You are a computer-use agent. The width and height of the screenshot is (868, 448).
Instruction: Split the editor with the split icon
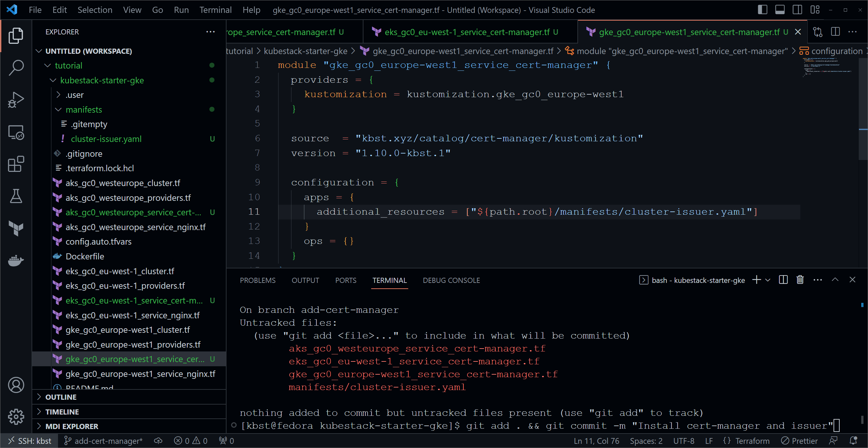click(x=836, y=32)
